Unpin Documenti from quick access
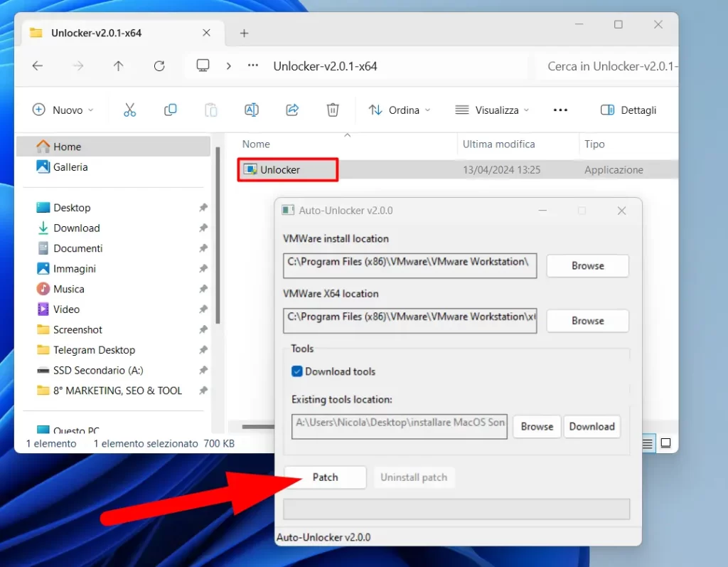Screen dimensions: 728x567 pyautogui.click(x=203, y=249)
